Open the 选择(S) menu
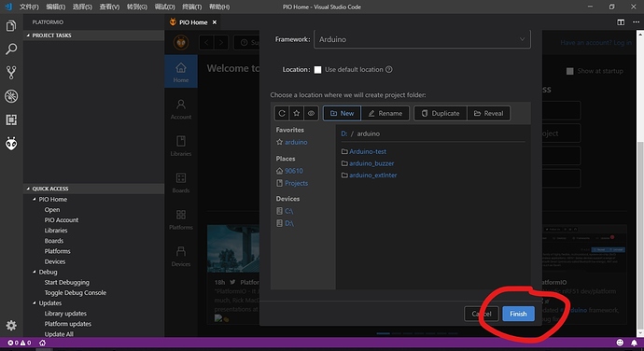The width and height of the screenshot is (644, 351). point(82,7)
